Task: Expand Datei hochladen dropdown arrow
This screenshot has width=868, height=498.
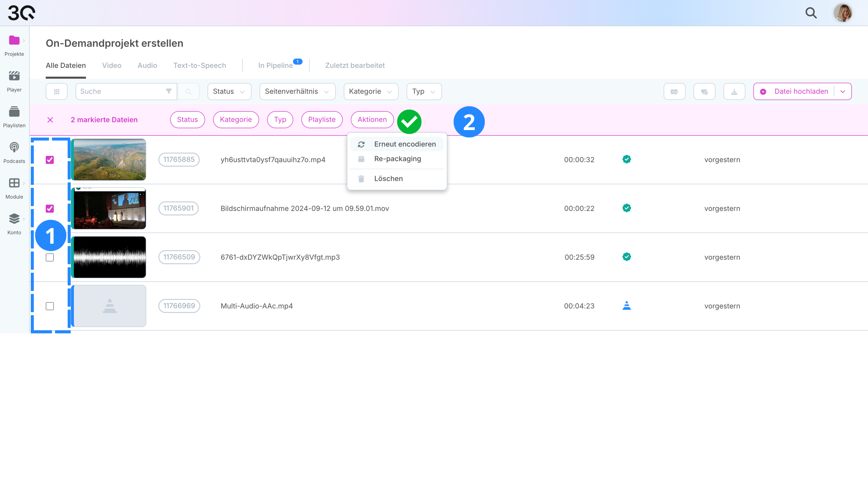Action: 842,91
